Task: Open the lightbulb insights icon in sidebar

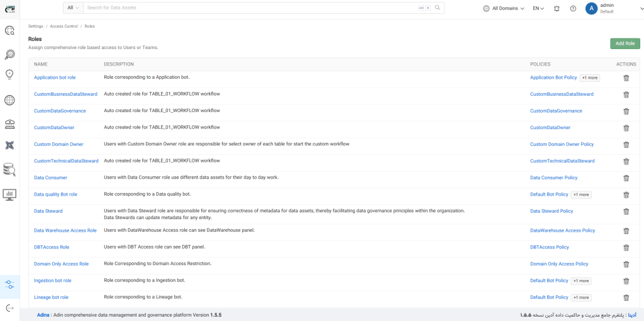Action: coord(9,74)
